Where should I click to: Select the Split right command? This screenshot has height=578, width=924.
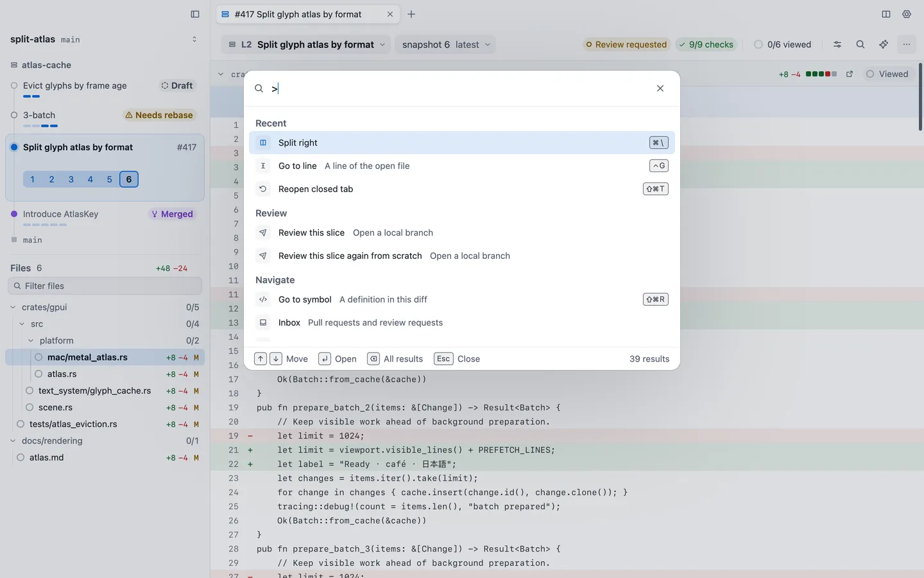coord(462,143)
